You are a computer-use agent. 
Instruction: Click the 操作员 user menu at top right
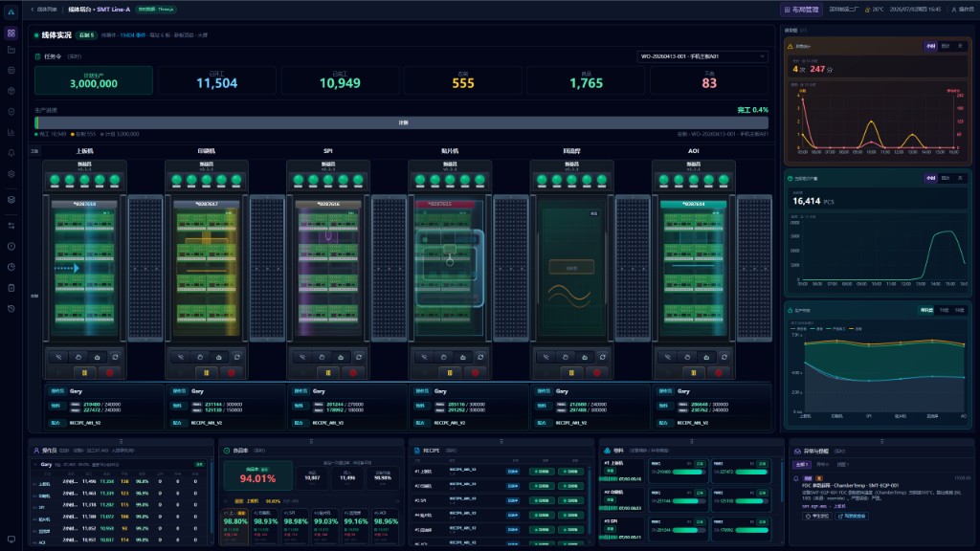coord(963,10)
